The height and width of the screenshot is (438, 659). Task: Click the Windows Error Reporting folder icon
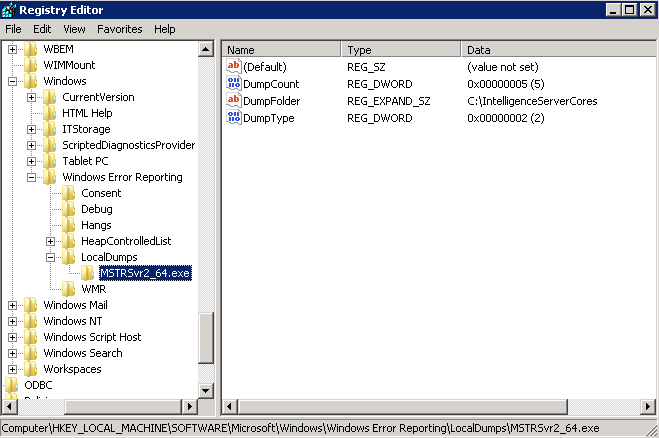pyautogui.click(x=50, y=177)
